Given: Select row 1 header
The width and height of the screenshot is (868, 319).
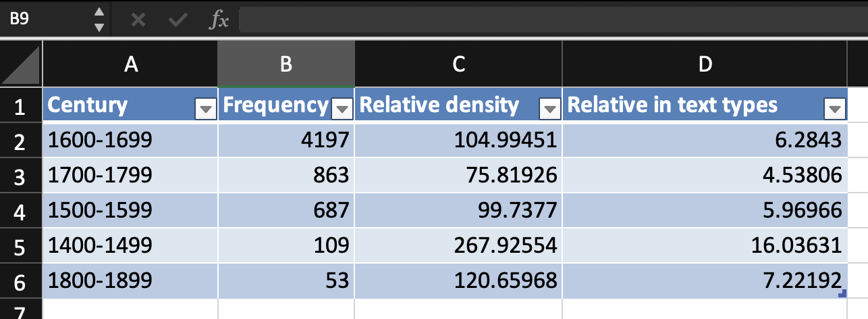Looking at the screenshot, I should (20, 106).
